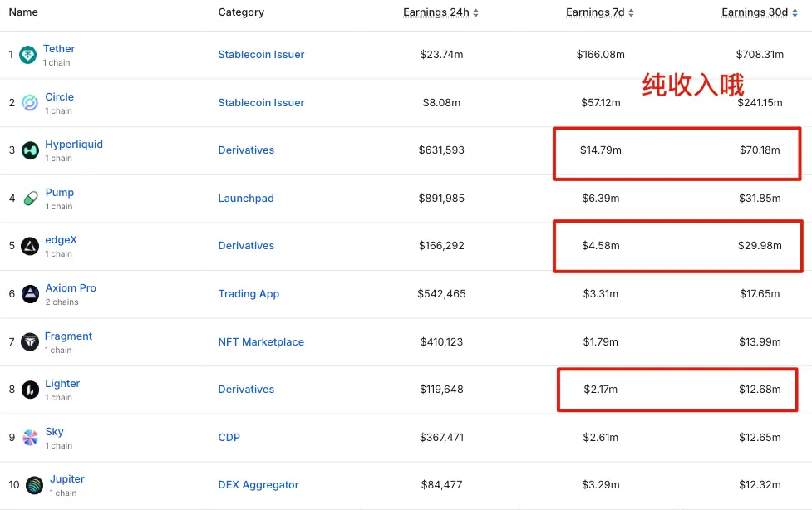Open the Hyperliquid protocol link
Image resolution: width=812 pixels, height=510 pixels.
(74, 145)
